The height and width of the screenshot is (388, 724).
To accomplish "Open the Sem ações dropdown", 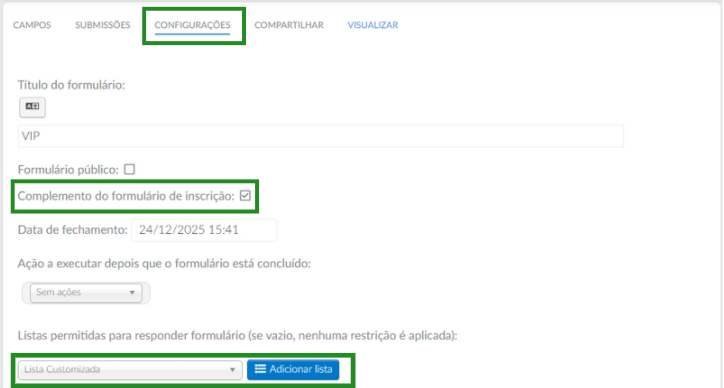I will [86, 292].
